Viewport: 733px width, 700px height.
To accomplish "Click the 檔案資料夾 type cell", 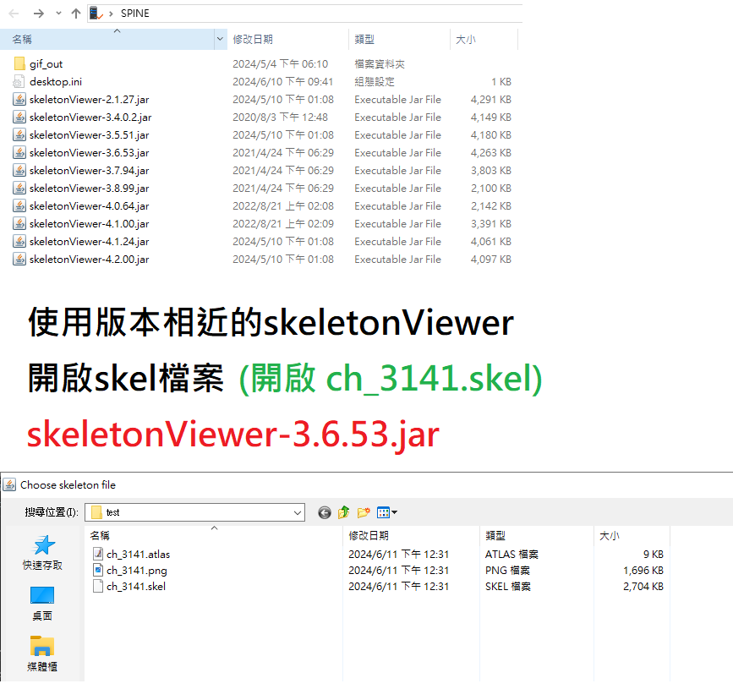I will tap(379, 63).
